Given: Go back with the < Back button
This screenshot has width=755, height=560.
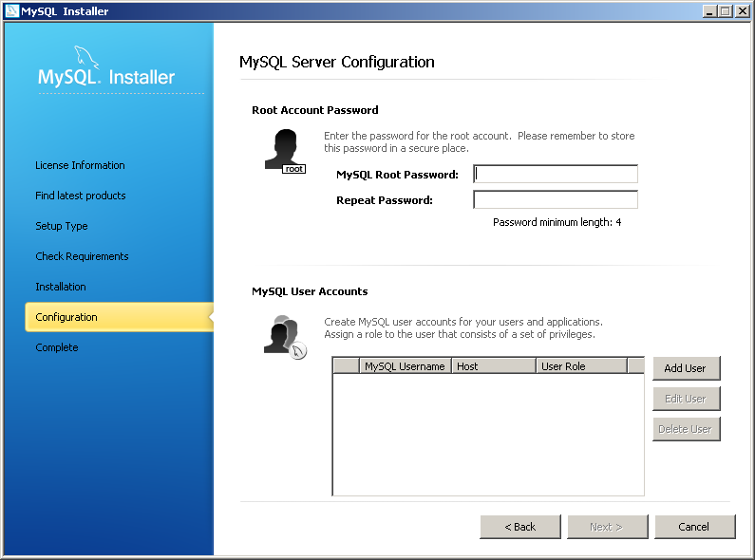Looking at the screenshot, I should coord(520,527).
